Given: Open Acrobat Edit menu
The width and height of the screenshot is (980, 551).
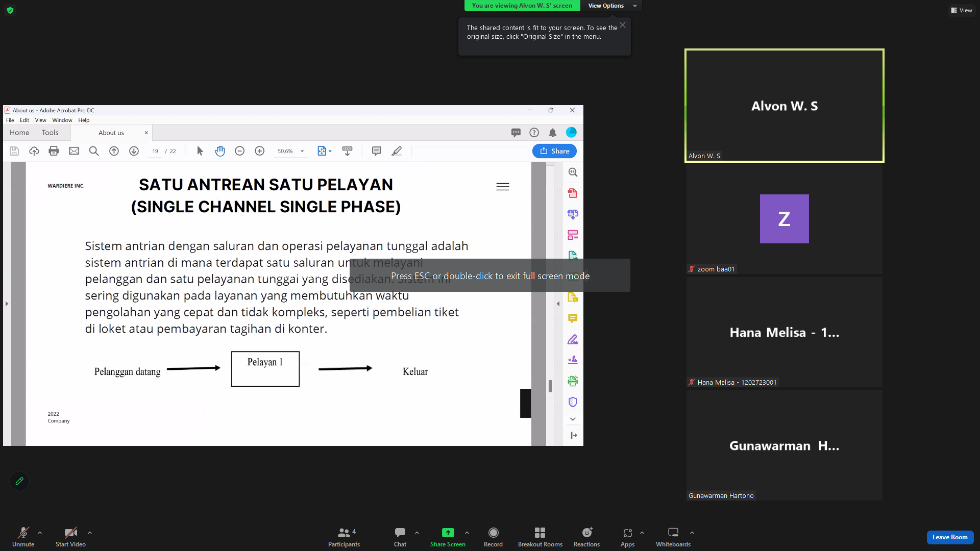Looking at the screenshot, I should pos(24,120).
